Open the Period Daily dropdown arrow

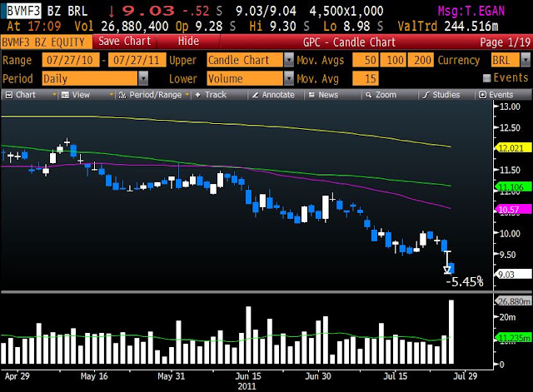(x=143, y=78)
